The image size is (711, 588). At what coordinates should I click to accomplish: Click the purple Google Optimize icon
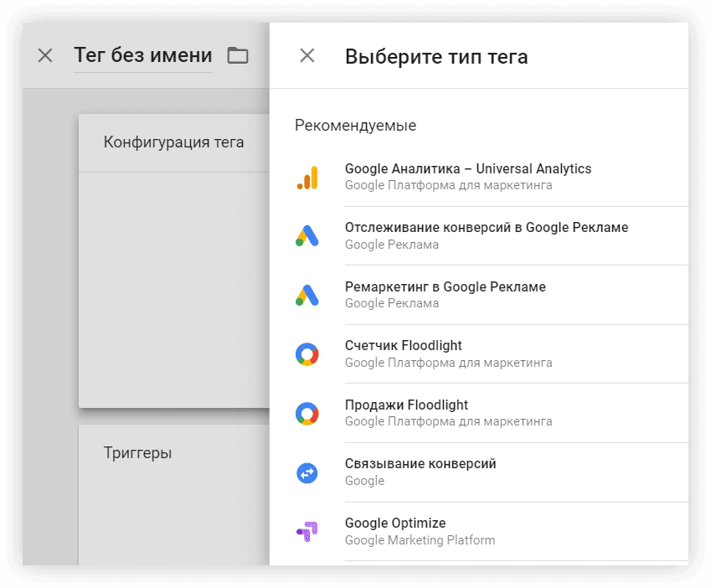(307, 531)
